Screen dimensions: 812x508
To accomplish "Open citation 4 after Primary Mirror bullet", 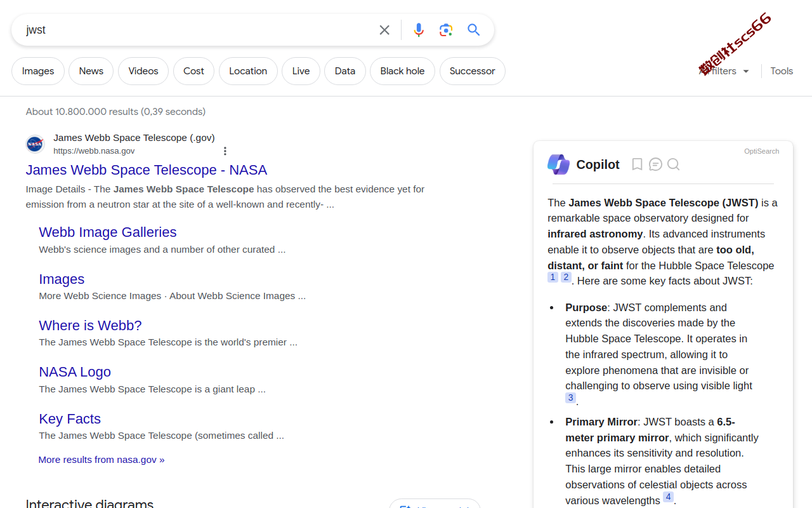I will point(668,497).
